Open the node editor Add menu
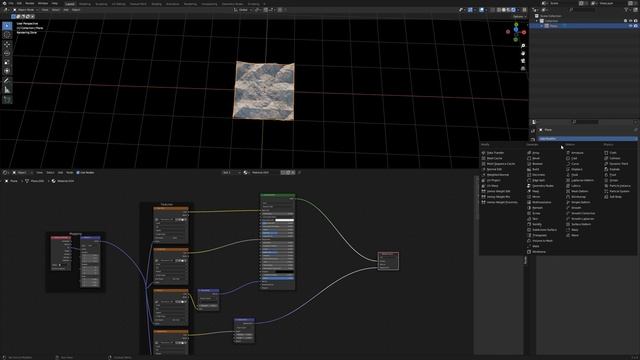Screen dimensions: 640x360 coord(60,173)
